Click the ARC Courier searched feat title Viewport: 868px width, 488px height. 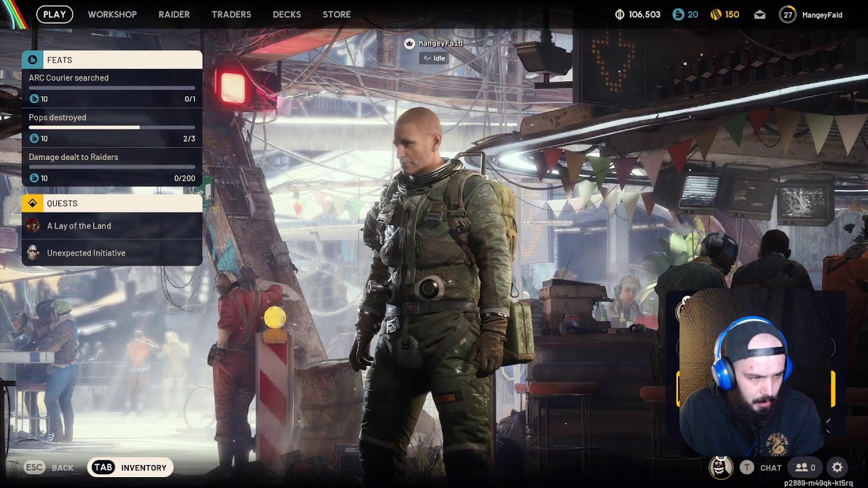68,78
